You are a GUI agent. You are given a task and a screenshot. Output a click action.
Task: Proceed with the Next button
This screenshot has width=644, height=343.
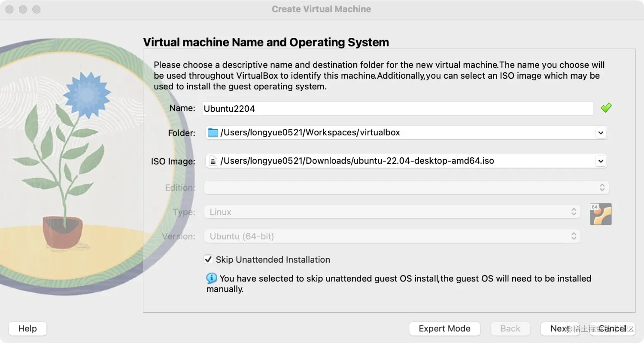click(560, 329)
